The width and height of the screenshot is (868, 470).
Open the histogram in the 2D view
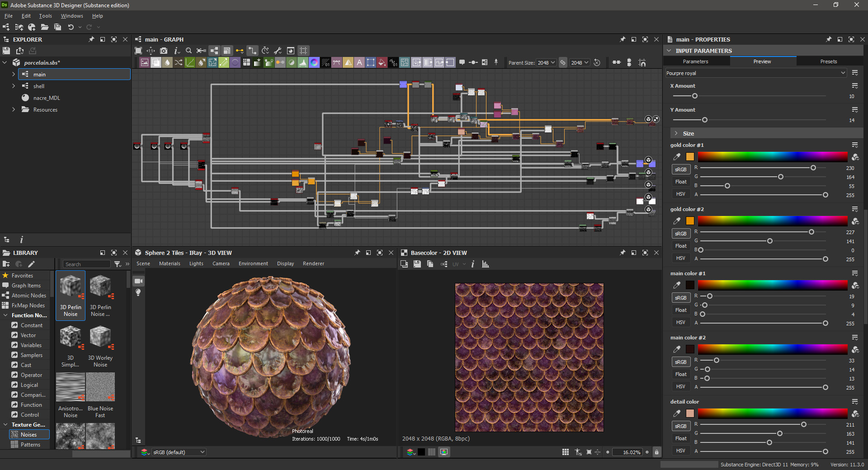(485, 264)
